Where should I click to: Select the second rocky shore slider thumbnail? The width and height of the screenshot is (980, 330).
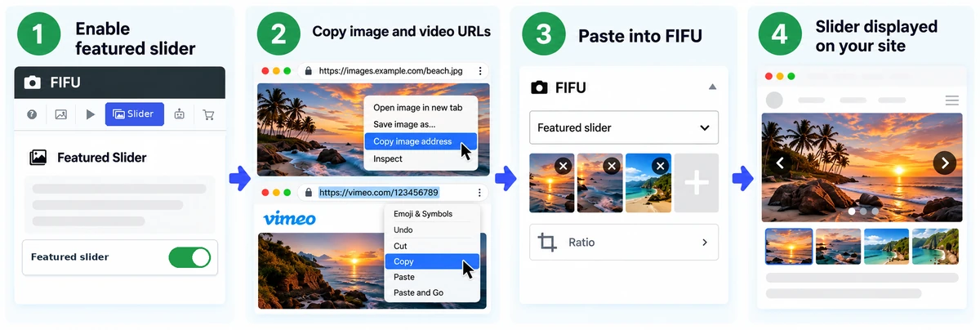[838, 246]
